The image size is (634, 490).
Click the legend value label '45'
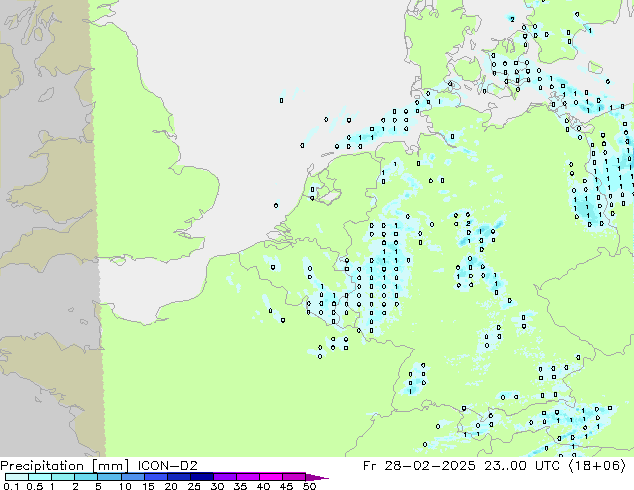pyautogui.click(x=286, y=486)
